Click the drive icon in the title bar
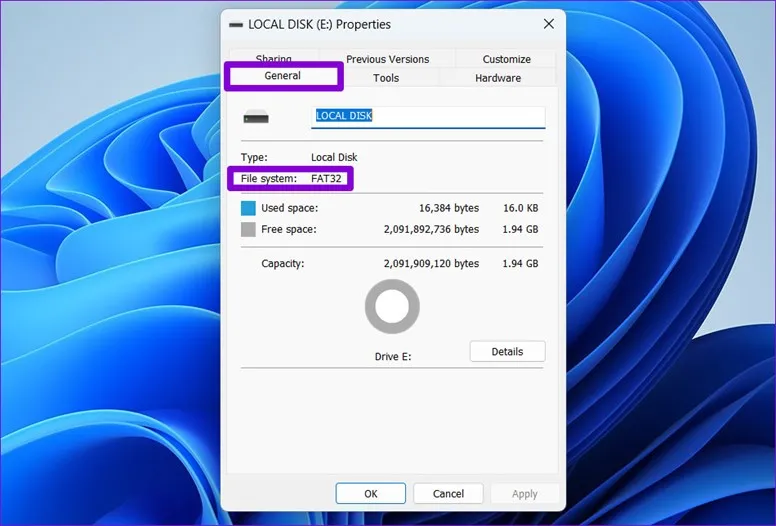The width and height of the screenshot is (776, 526). click(235, 24)
